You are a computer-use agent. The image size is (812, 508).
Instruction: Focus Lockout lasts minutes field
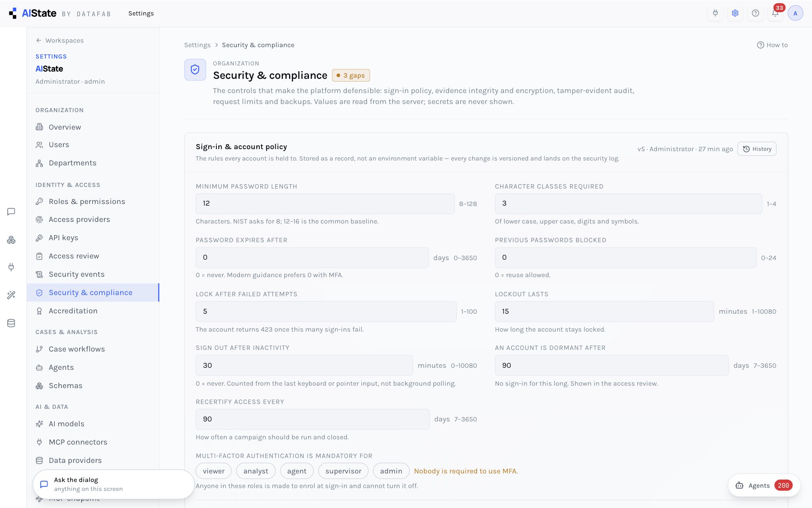[604, 311]
